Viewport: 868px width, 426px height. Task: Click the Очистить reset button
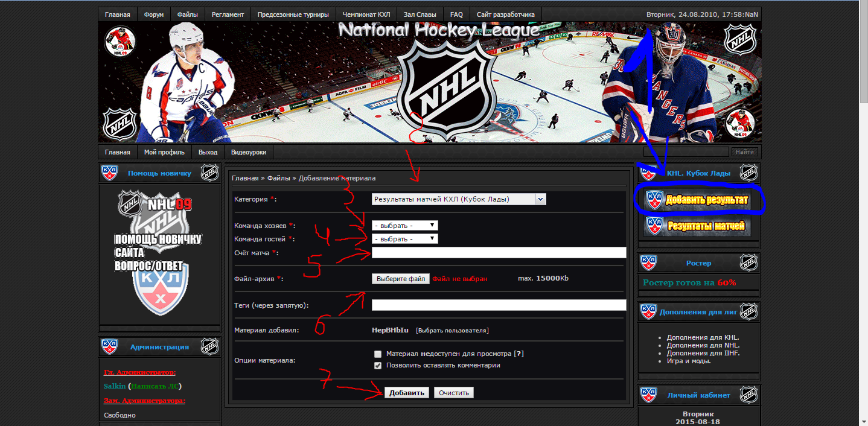[x=454, y=393]
